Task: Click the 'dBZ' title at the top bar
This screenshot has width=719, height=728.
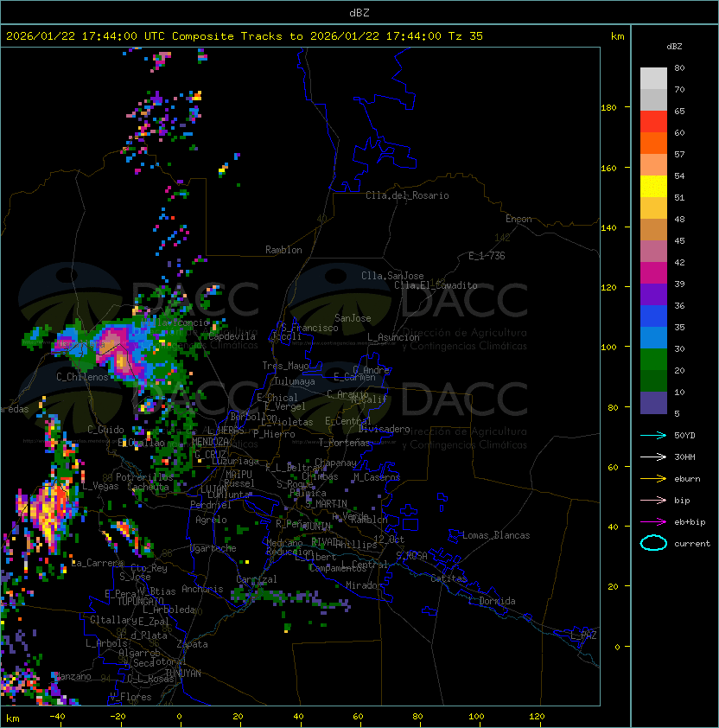Action: click(x=359, y=13)
